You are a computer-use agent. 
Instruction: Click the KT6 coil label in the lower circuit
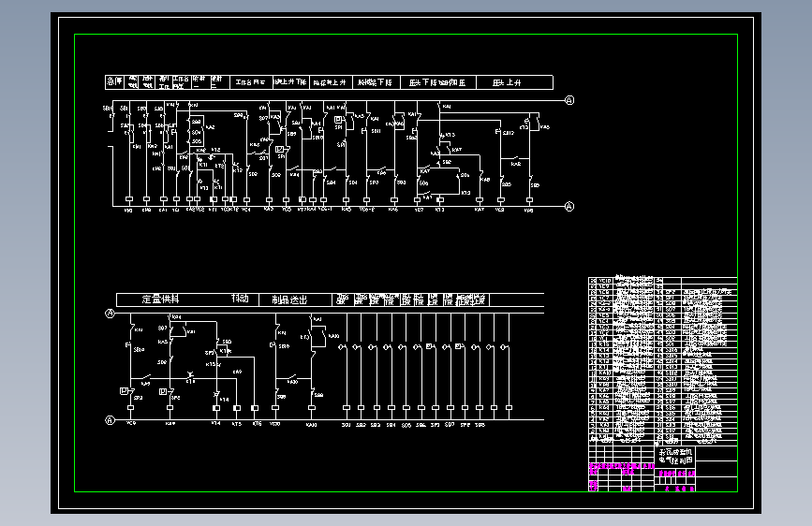(257, 423)
